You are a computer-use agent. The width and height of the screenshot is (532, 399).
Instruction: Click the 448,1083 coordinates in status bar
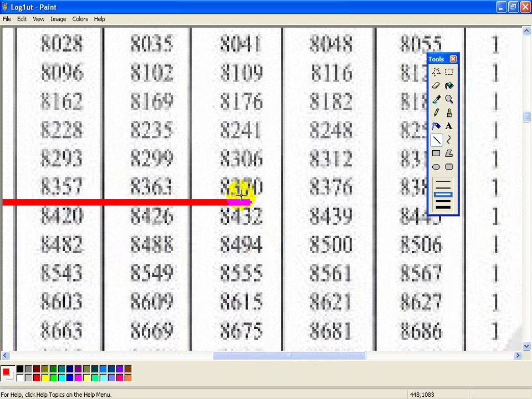point(422,395)
